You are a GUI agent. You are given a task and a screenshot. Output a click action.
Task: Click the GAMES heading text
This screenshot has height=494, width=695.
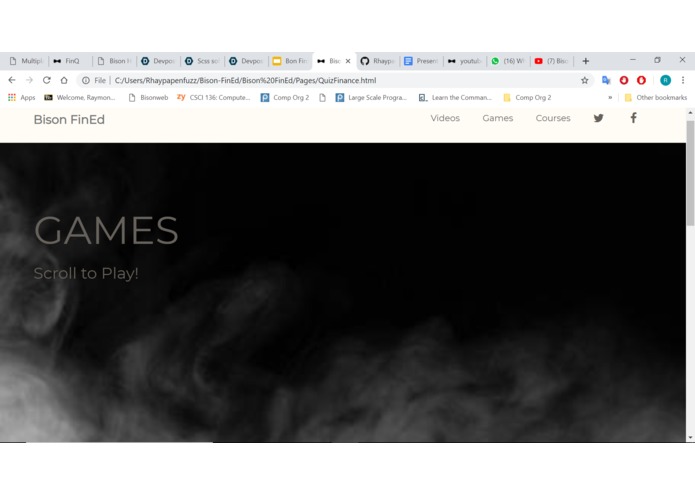106,230
